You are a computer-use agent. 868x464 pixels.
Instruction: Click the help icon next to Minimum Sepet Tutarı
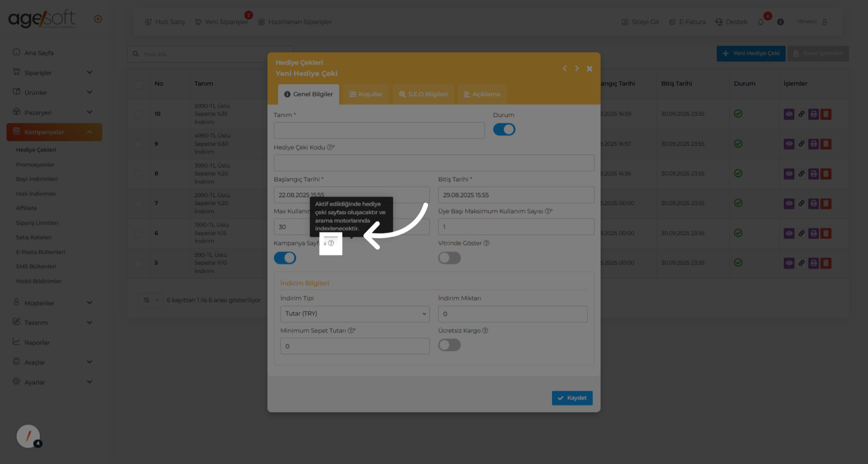(x=350, y=330)
